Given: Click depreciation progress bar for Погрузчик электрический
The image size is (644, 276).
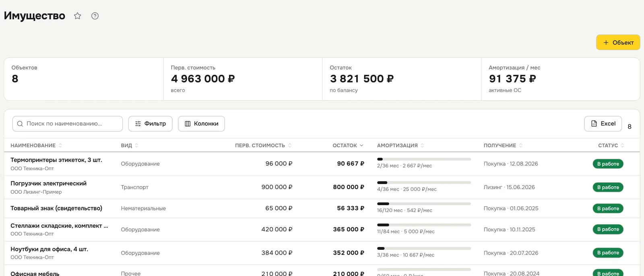Looking at the screenshot, I should (x=424, y=183).
